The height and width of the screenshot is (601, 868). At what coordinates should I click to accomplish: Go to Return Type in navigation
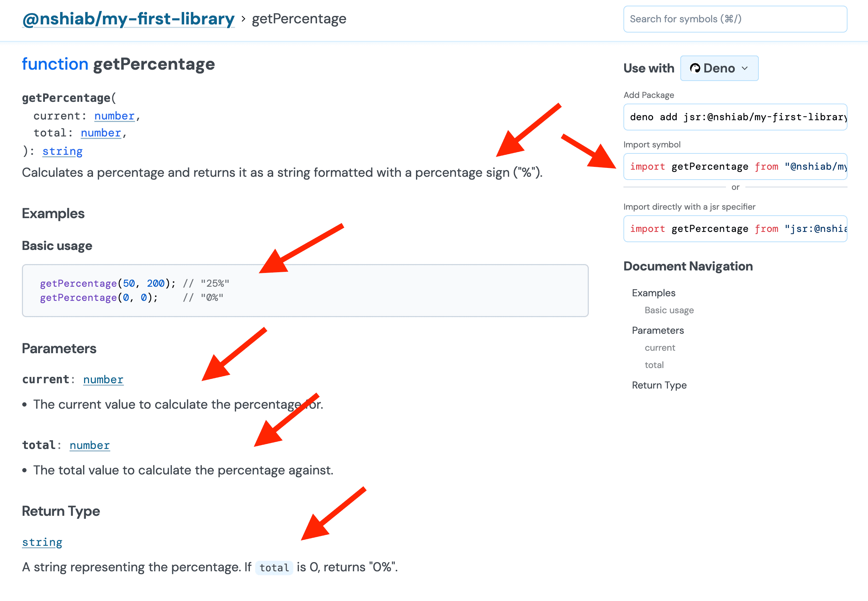click(x=659, y=385)
